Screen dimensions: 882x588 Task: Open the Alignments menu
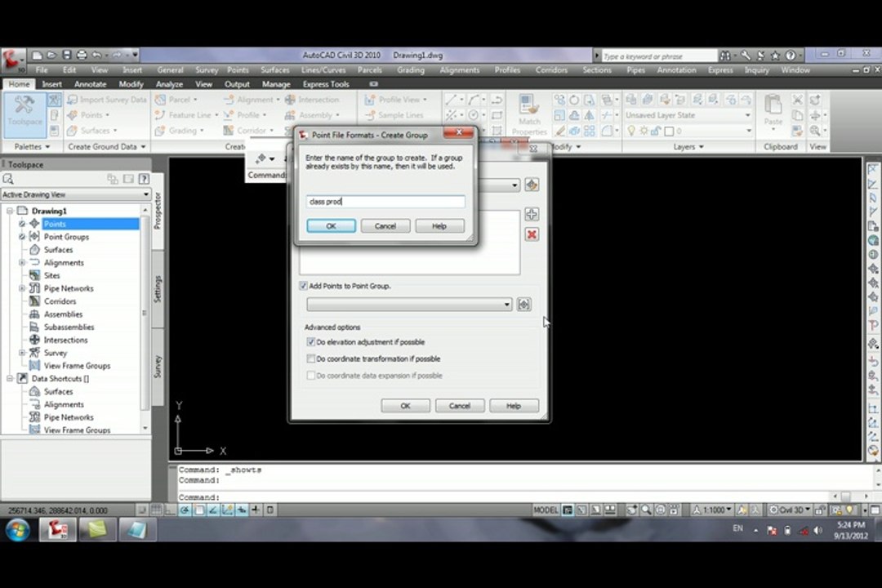[x=459, y=69]
